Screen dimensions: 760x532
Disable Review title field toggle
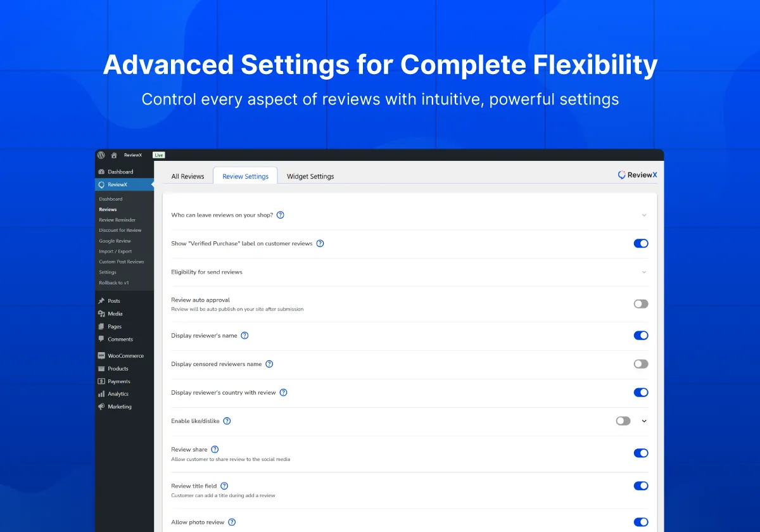[641, 486]
